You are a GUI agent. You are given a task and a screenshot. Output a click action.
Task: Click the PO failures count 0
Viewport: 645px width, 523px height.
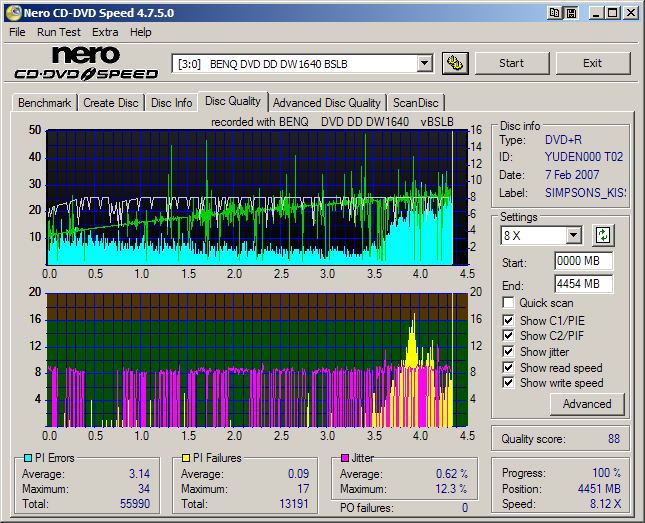465,508
